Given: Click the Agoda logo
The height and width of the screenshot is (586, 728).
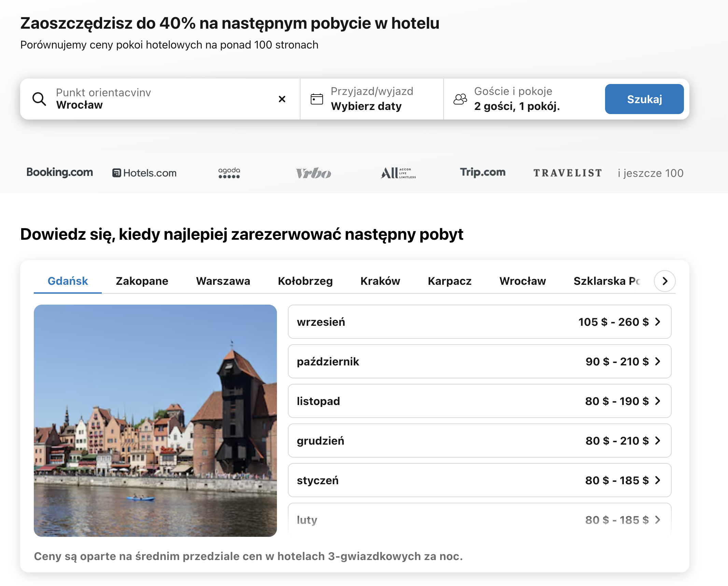Looking at the screenshot, I should (229, 173).
